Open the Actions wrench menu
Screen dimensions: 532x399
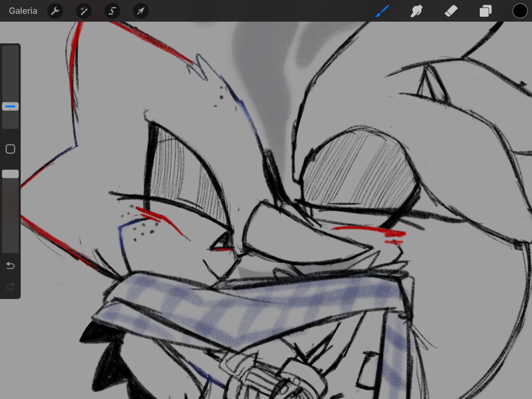coord(55,11)
